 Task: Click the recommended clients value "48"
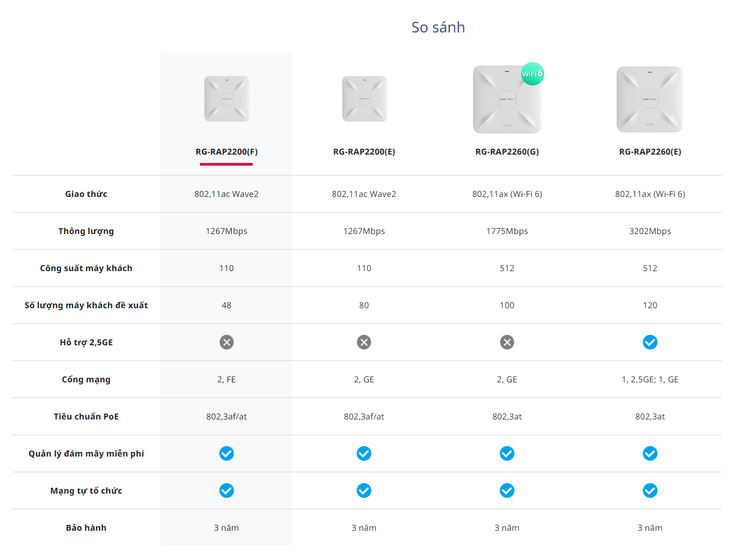click(x=227, y=305)
